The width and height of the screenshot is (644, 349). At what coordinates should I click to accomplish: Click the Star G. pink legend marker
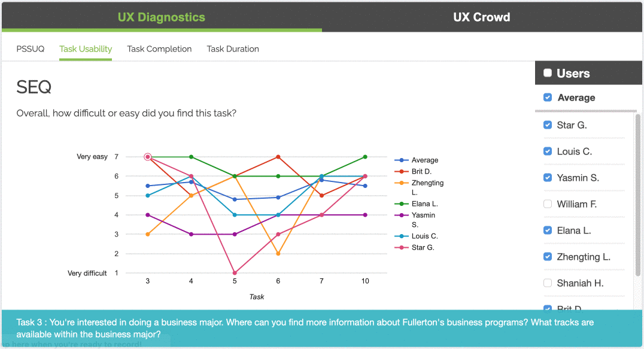tap(401, 248)
